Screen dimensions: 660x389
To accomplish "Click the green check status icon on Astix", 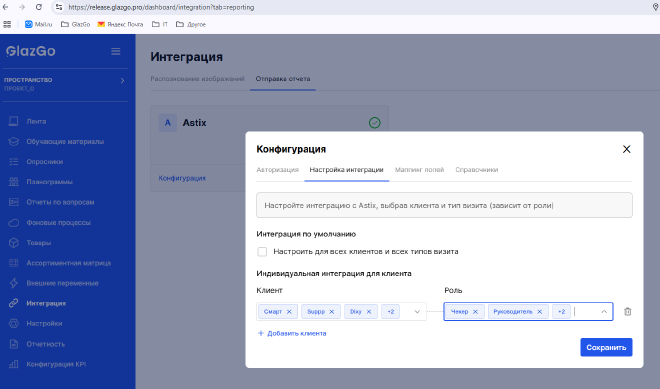I will tap(375, 123).
